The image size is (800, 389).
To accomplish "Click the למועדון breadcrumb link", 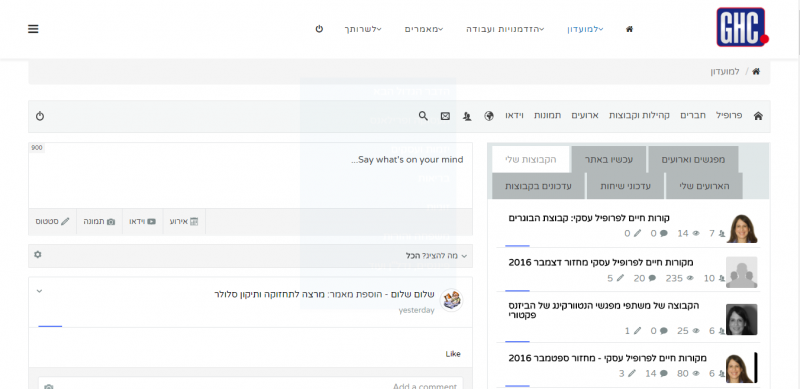I will click(724, 71).
